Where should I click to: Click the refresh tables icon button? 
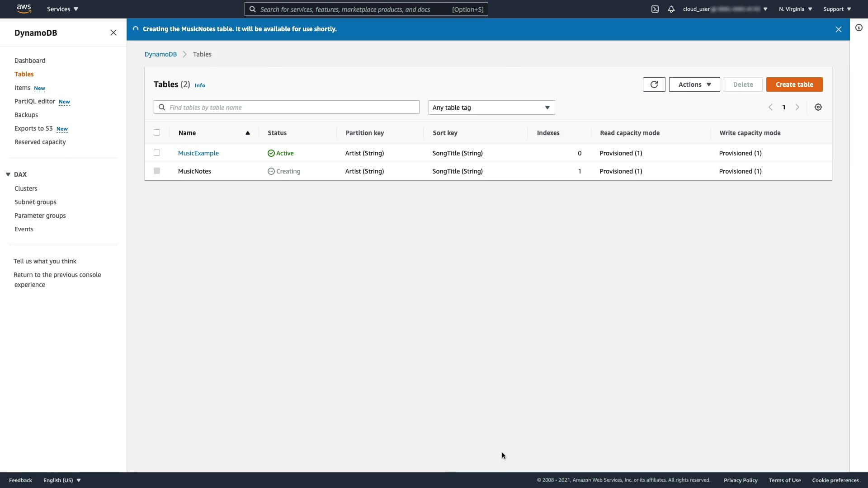654,84
